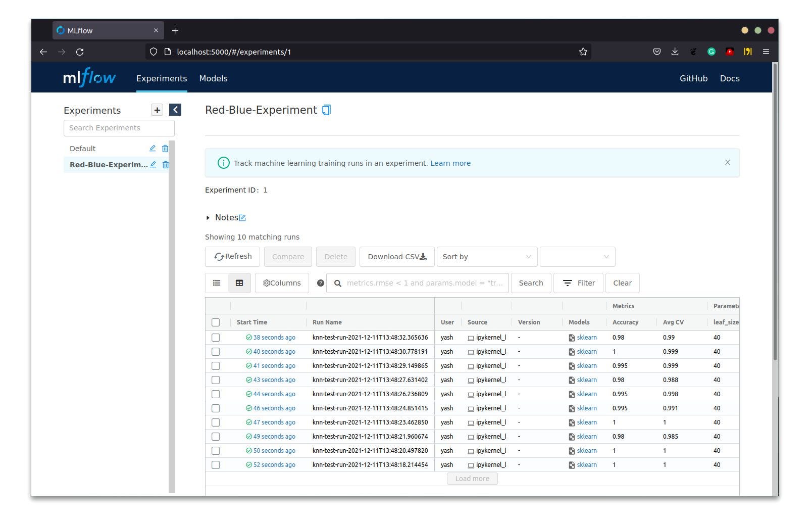
Task: Click the Download CSV button
Action: click(x=397, y=257)
